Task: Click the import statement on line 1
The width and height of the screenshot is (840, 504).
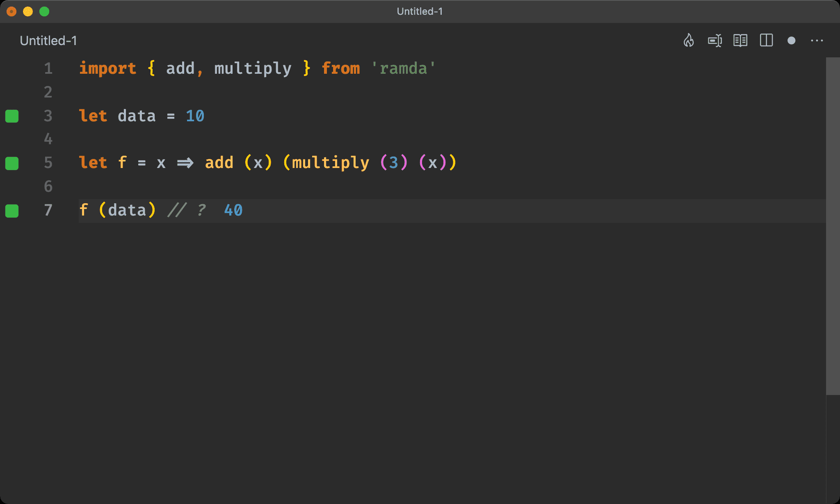Action: [258, 68]
